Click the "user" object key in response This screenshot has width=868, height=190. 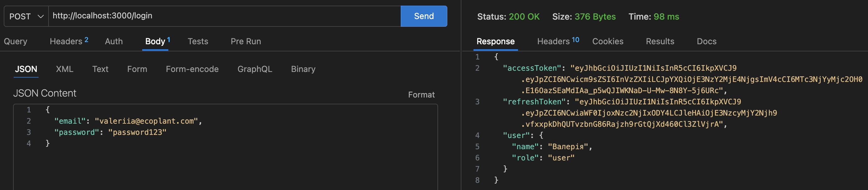point(516,135)
